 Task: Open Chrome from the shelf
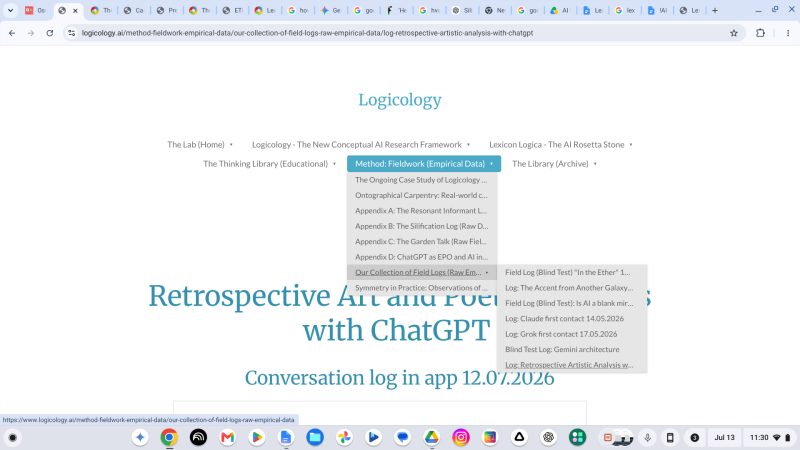coord(169,437)
